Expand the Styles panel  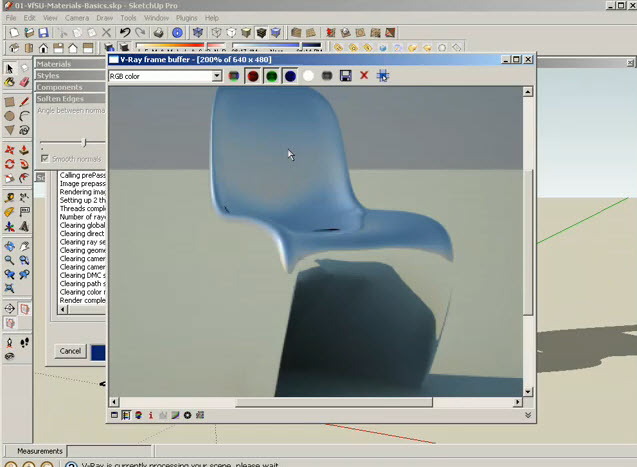click(70, 76)
